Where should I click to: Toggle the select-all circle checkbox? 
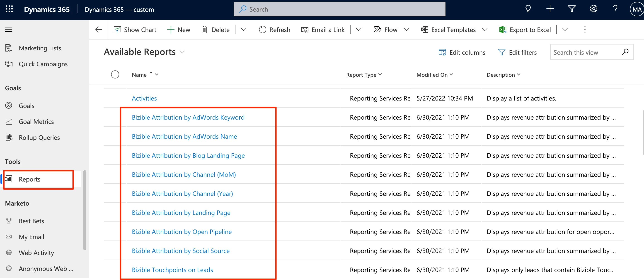pyautogui.click(x=115, y=75)
